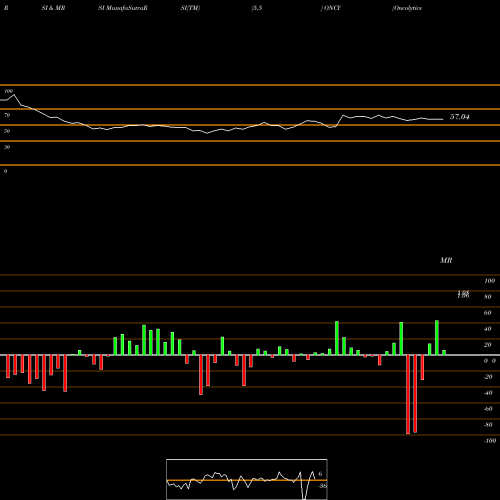Click the -36 value in the mini chart

pos(322,486)
